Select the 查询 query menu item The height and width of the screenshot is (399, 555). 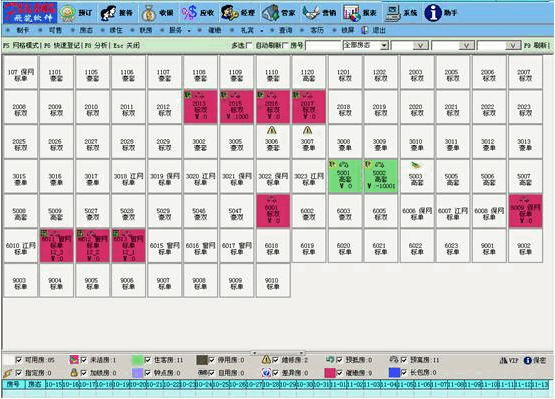click(285, 30)
